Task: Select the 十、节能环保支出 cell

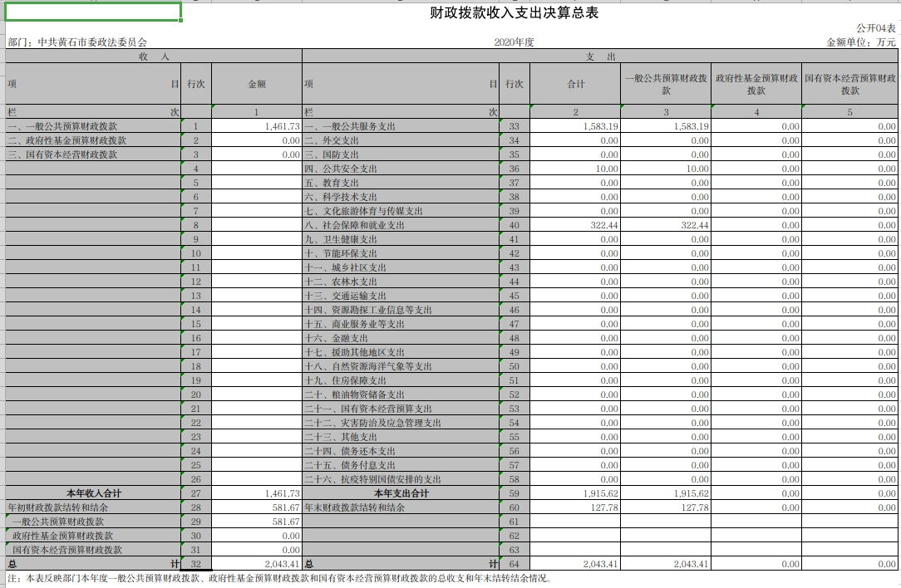Action: (401, 253)
